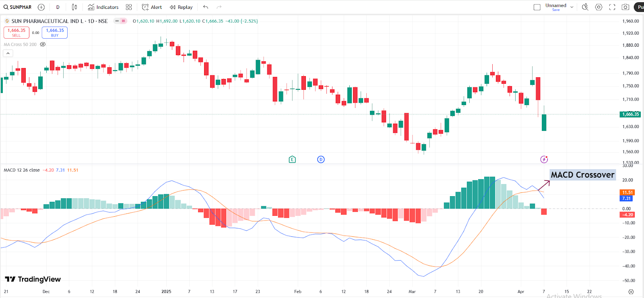Click the green 1,666.35 price axis label
This screenshot has width=644, height=298.
click(x=630, y=114)
